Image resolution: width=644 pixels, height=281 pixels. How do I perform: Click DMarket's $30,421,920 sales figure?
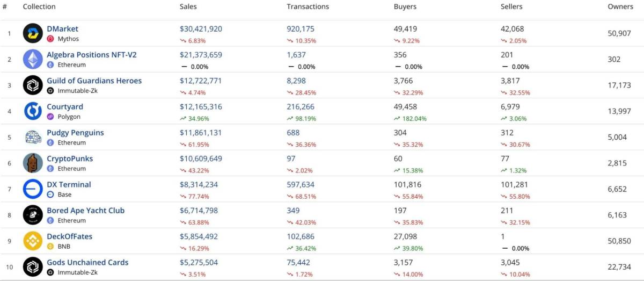point(201,29)
